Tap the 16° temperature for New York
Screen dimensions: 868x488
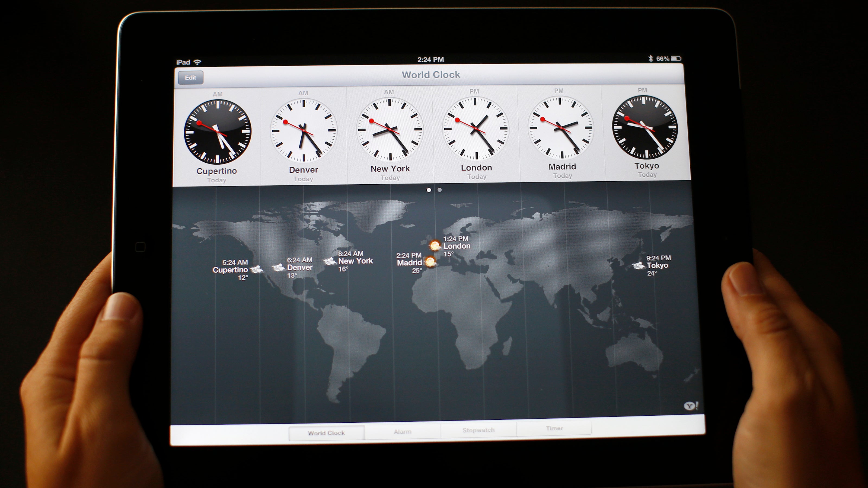(x=343, y=269)
